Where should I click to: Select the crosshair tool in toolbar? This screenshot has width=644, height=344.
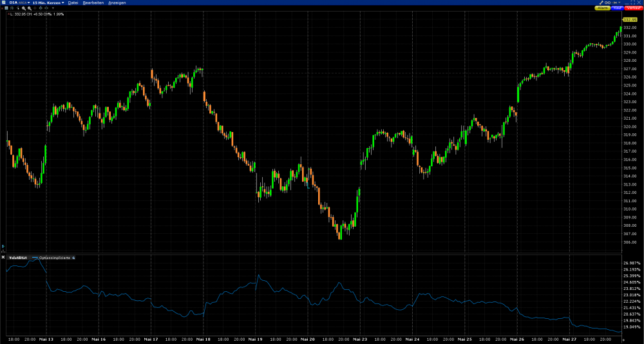(x=35, y=8)
